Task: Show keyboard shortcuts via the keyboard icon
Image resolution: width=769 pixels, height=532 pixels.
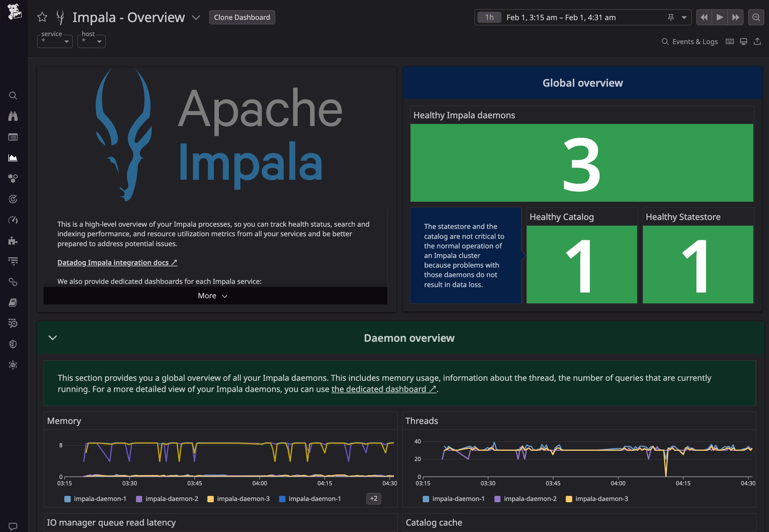Action: tap(730, 41)
